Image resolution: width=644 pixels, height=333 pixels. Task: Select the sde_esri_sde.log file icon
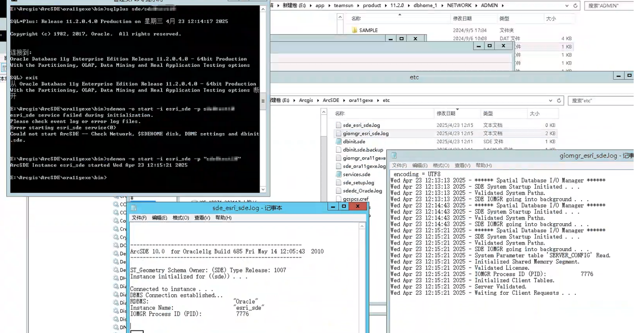[x=338, y=125]
